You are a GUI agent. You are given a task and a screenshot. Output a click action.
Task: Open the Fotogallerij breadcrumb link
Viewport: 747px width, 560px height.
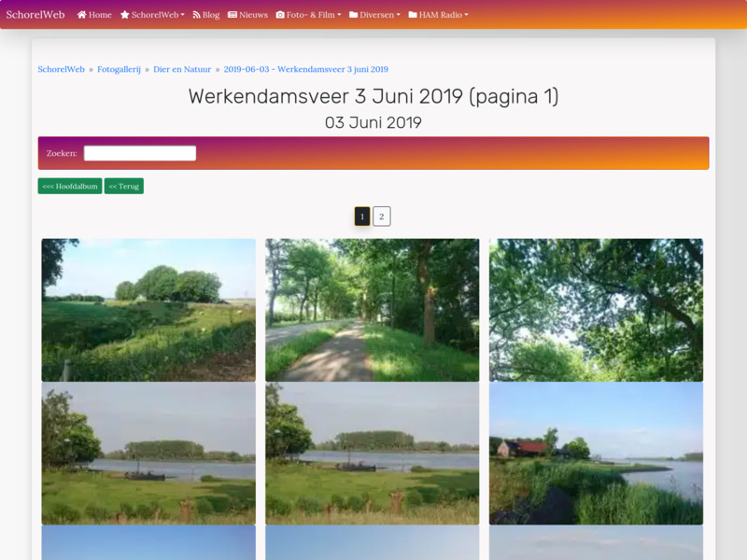120,69
